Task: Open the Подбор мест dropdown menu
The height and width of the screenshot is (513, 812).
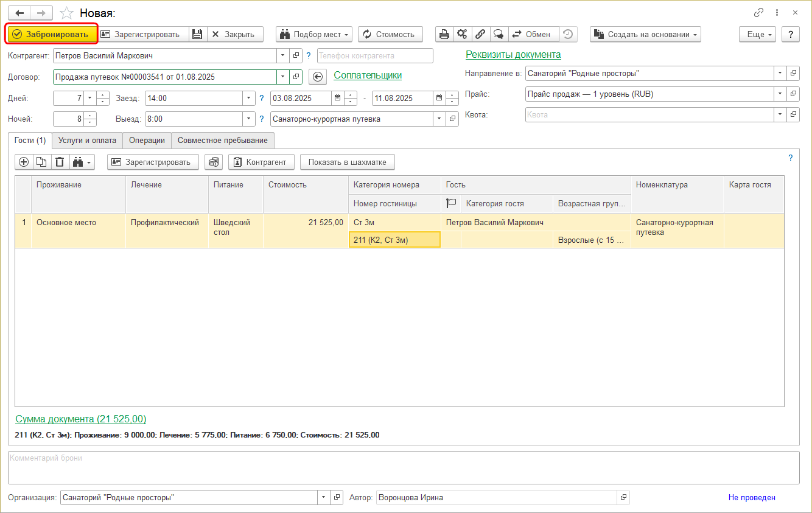Action: click(314, 35)
